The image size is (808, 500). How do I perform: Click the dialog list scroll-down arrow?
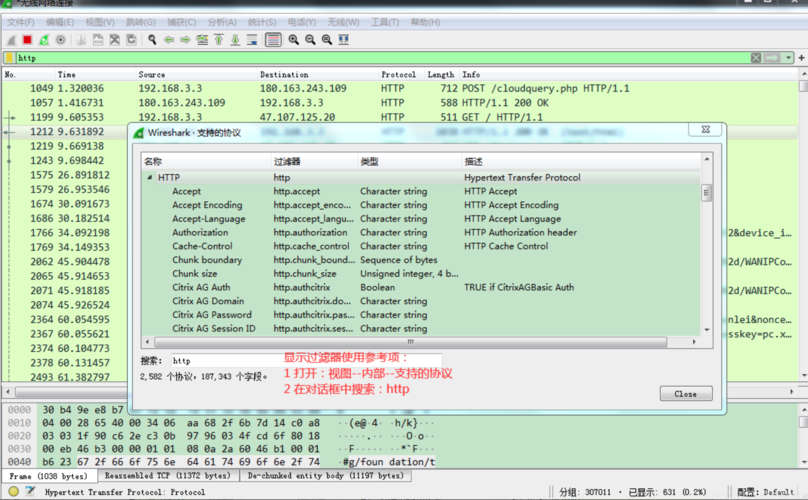[x=706, y=329]
